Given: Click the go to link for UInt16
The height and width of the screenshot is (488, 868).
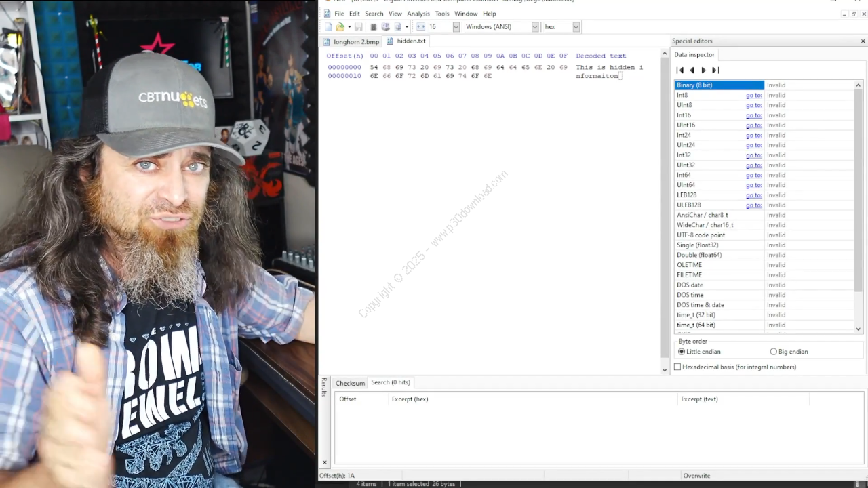Looking at the screenshot, I should pos(753,125).
